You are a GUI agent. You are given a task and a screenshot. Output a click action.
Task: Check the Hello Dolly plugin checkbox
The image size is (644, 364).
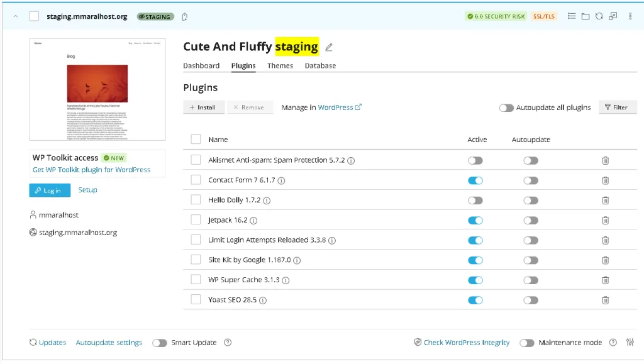pyautogui.click(x=196, y=200)
